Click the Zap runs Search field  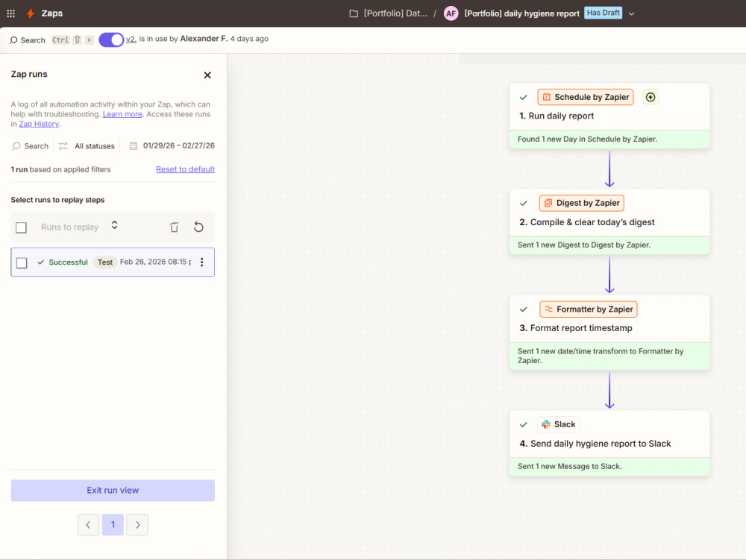(31, 146)
